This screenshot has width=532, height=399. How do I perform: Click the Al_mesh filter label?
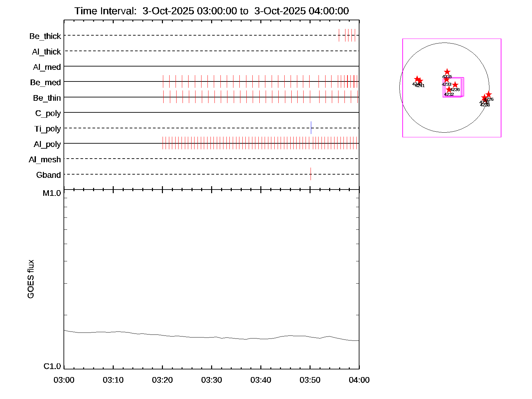pos(45,160)
